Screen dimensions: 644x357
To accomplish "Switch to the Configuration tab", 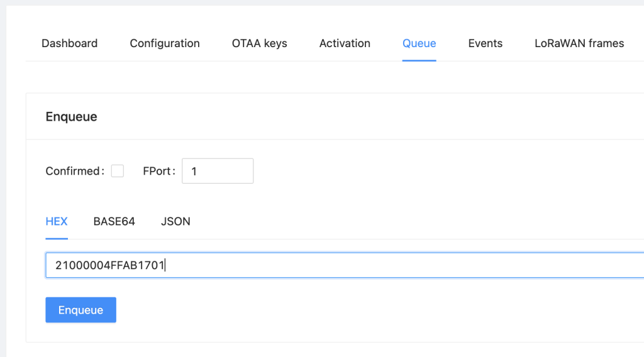I will 165,43.
